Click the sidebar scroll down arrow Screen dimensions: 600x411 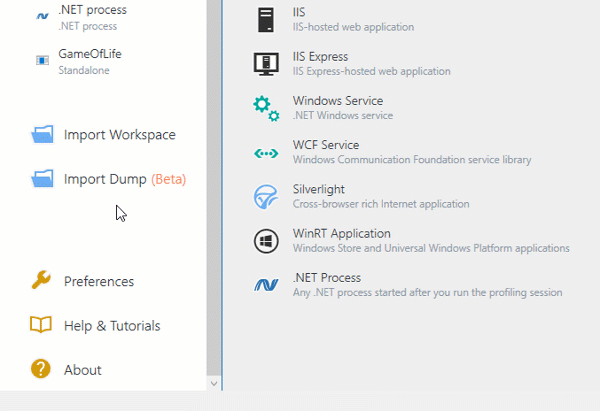click(213, 383)
